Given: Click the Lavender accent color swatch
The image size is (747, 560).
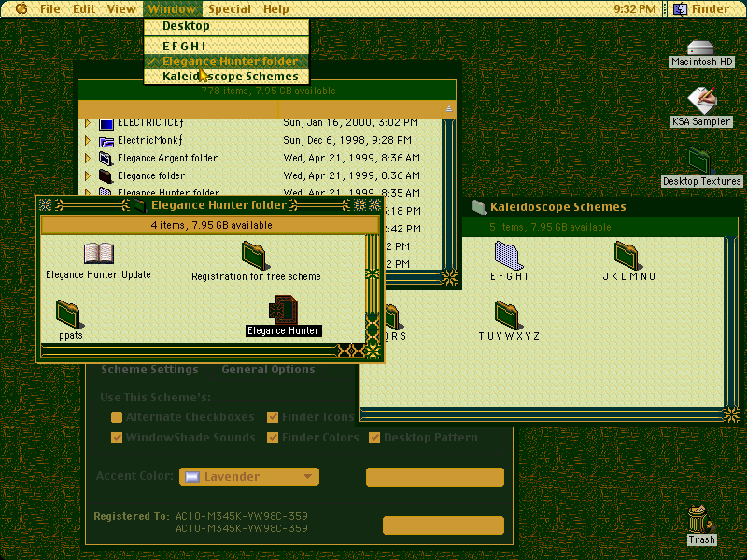Looking at the screenshot, I should 192,477.
